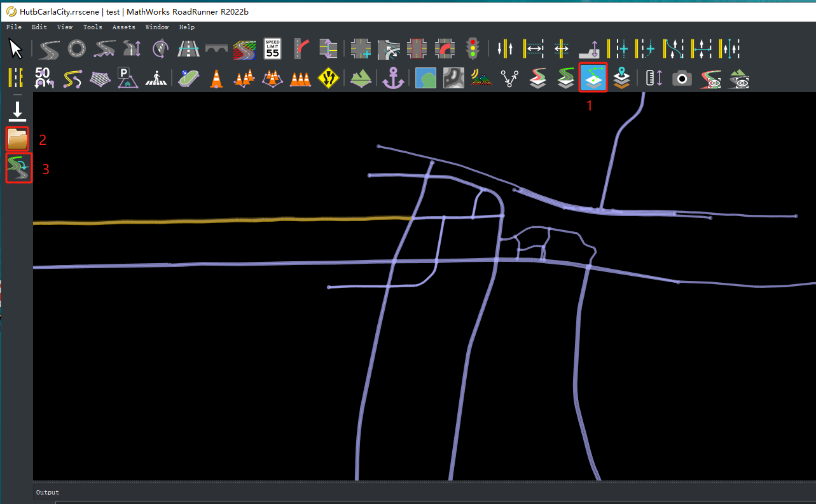Choose the roundabout tool icon
The width and height of the screenshot is (816, 504).
pos(76,49)
